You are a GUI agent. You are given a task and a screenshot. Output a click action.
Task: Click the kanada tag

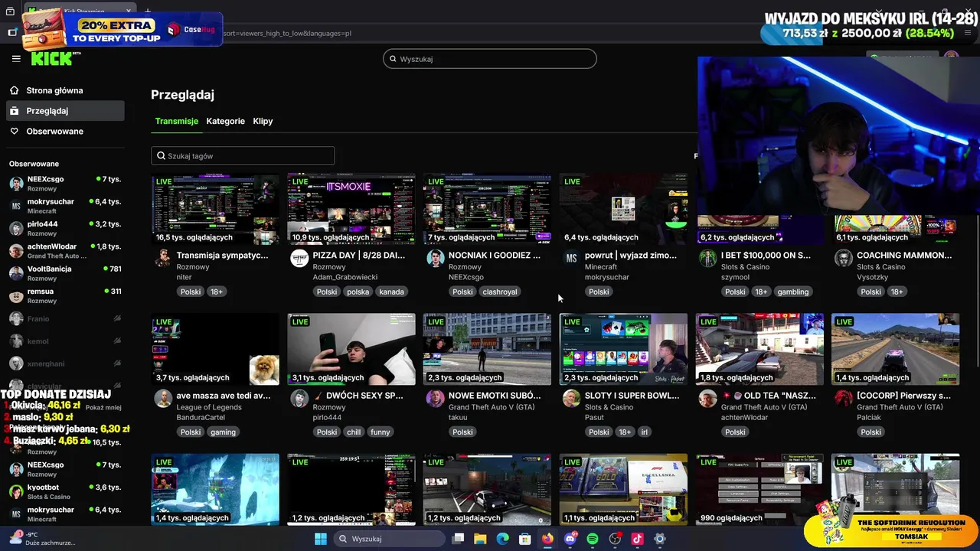pos(391,292)
